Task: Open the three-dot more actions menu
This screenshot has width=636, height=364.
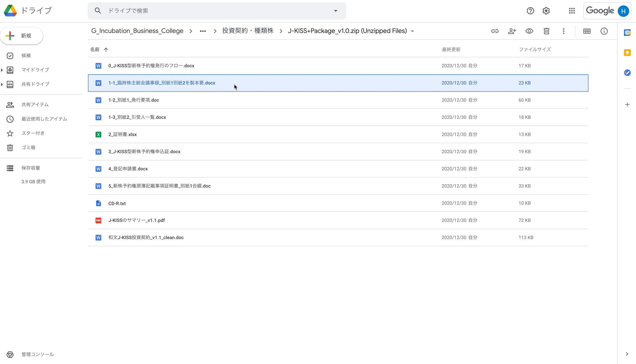Action: tap(563, 31)
